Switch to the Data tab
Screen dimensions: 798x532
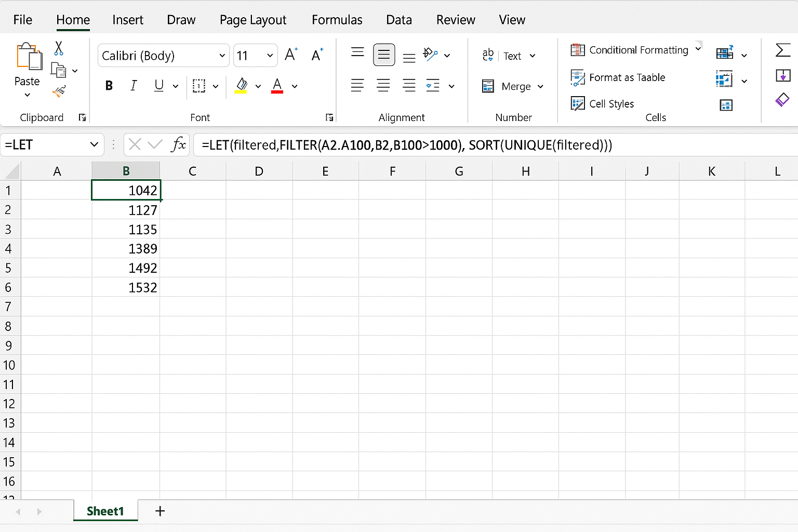(399, 20)
